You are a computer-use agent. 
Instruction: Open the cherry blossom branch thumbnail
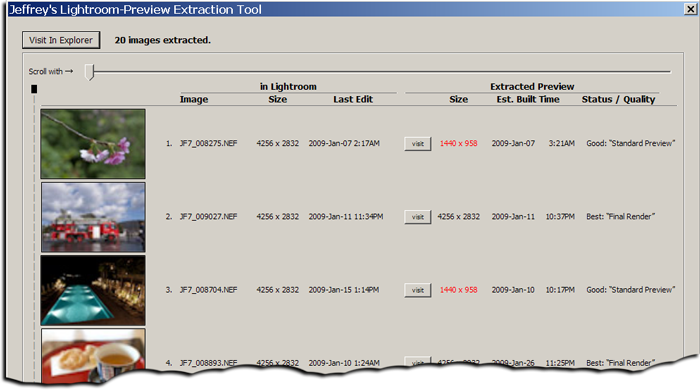pos(93,144)
